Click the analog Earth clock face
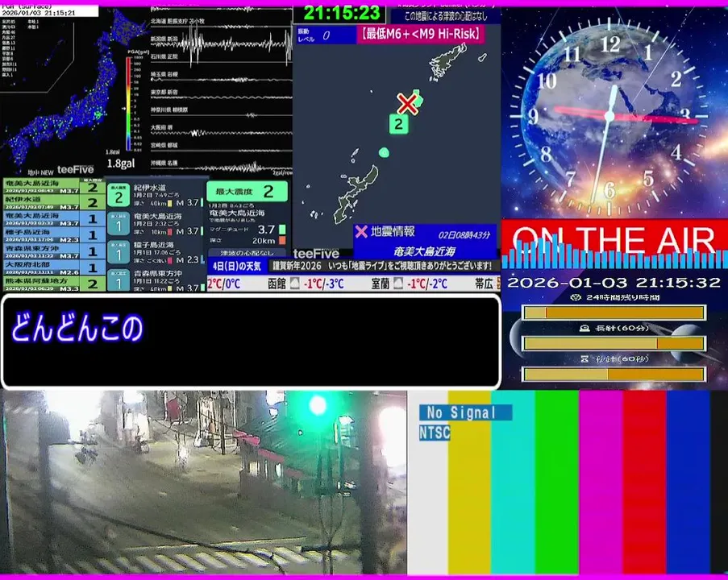 tap(611, 116)
